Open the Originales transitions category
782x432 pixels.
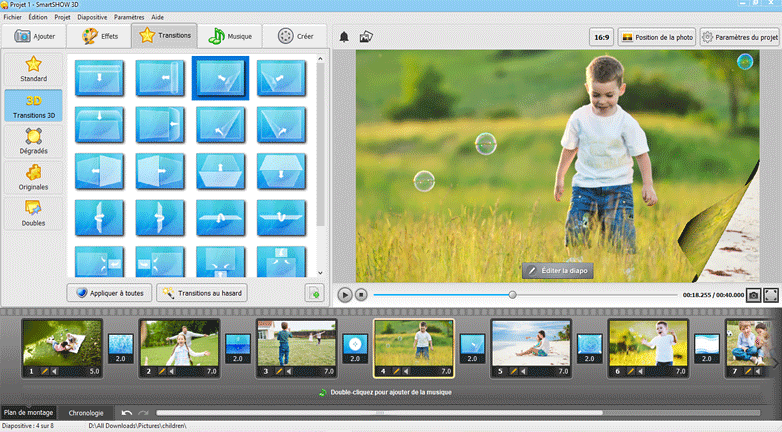click(33, 176)
